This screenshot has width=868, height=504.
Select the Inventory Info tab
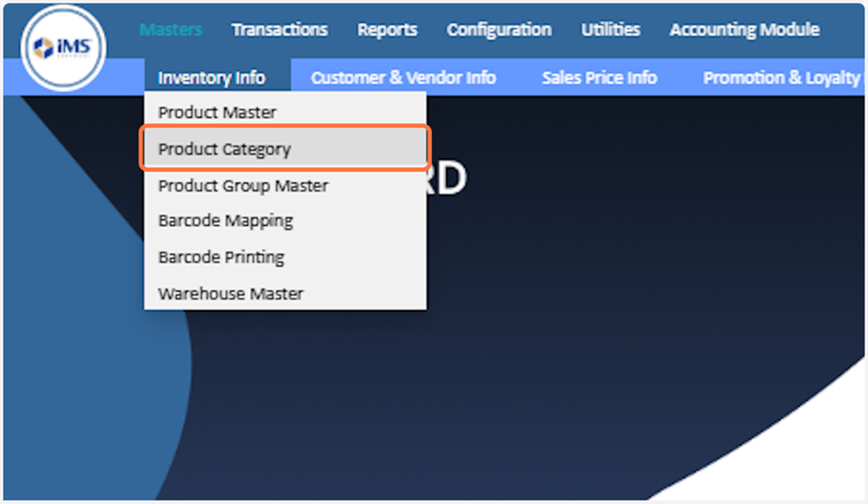coord(217,77)
